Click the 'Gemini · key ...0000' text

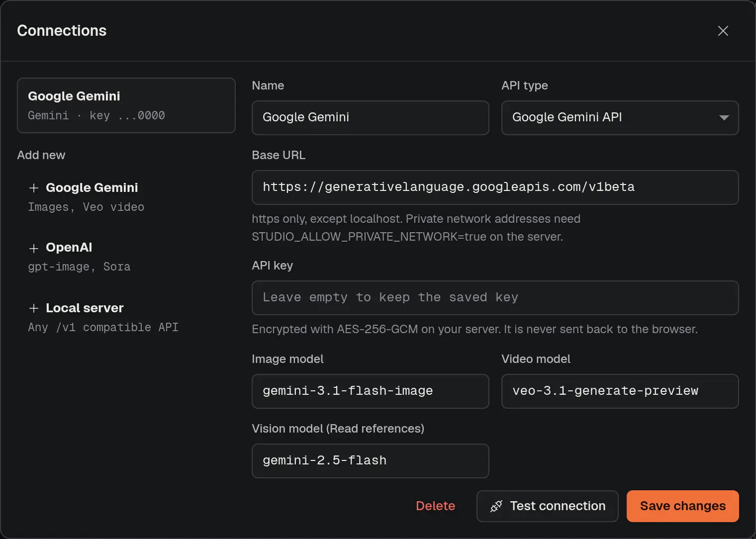(96, 115)
